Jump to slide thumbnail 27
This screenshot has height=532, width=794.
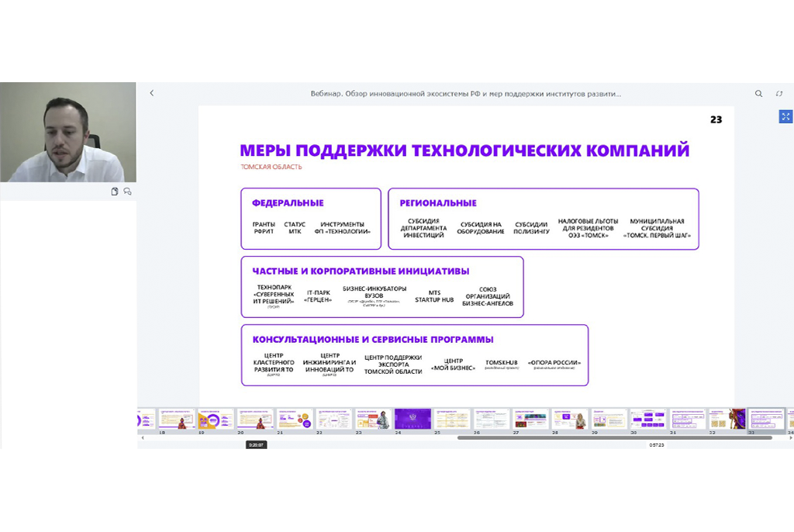[531, 419]
